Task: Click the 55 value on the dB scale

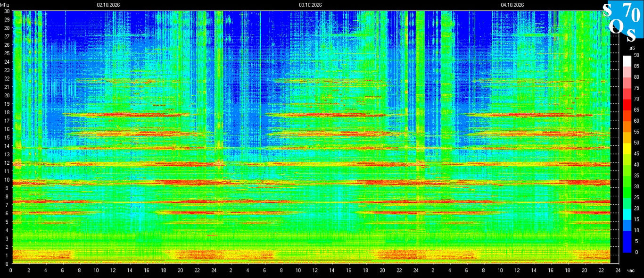Action: pos(636,132)
